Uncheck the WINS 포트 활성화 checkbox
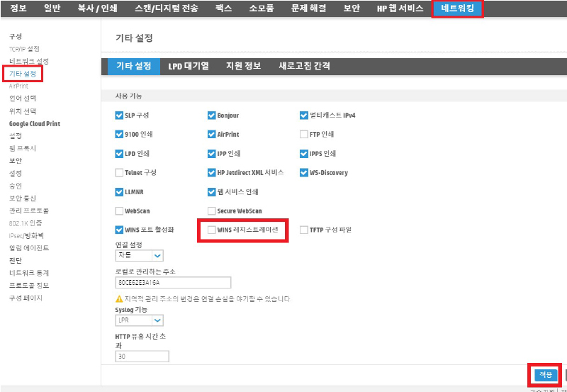567x392 pixels. (x=119, y=230)
